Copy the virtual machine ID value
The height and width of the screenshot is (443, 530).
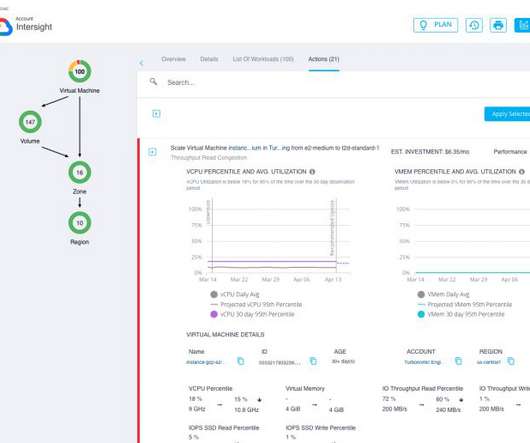(x=313, y=361)
